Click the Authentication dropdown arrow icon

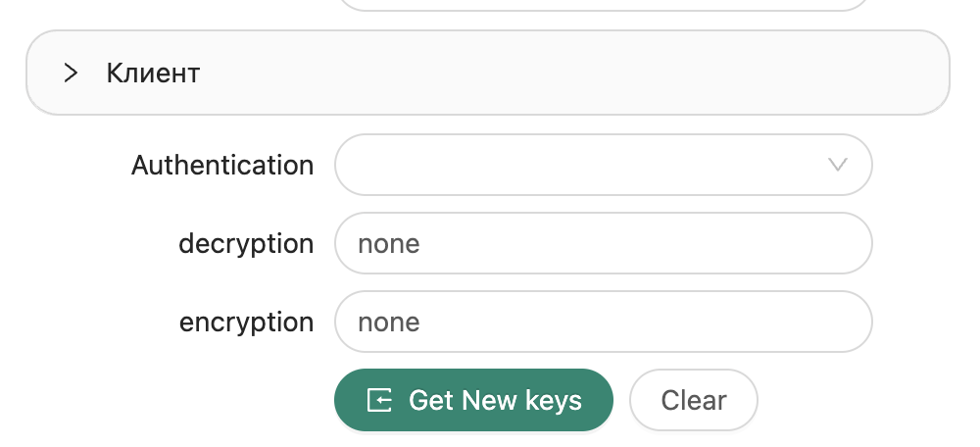coord(837,165)
